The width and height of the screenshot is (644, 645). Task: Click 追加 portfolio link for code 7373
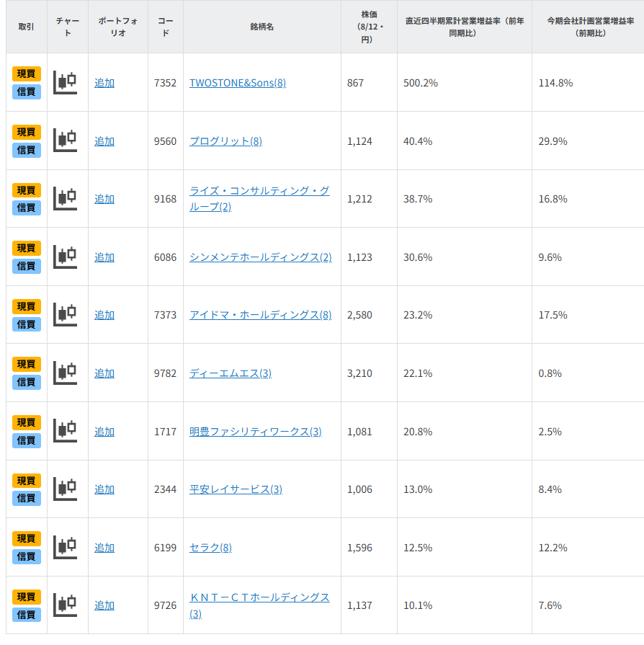tap(104, 315)
